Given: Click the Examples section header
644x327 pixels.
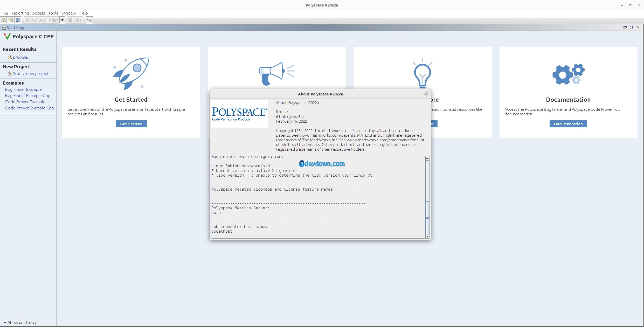Looking at the screenshot, I should click(x=13, y=83).
